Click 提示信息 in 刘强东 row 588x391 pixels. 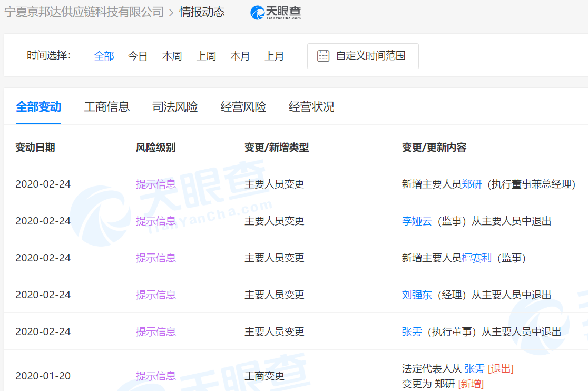(x=155, y=295)
